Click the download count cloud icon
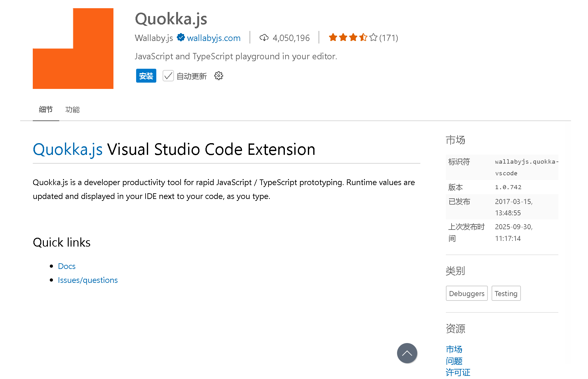The image size is (588, 379). pos(264,38)
